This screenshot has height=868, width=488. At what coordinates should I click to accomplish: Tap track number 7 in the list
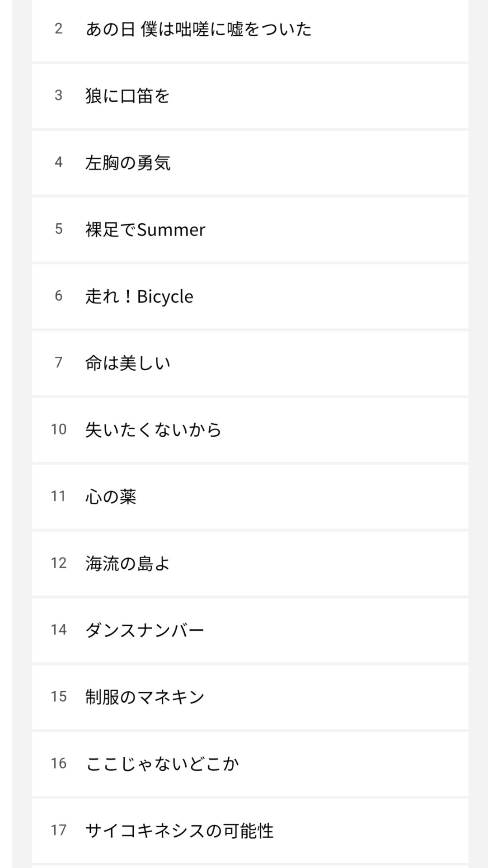(58, 363)
